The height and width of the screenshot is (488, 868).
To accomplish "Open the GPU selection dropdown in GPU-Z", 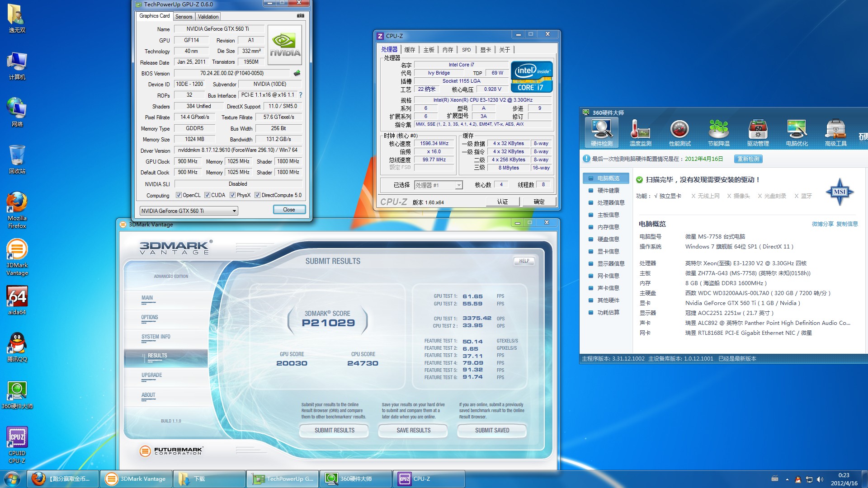I will pyautogui.click(x=189, y=211).
